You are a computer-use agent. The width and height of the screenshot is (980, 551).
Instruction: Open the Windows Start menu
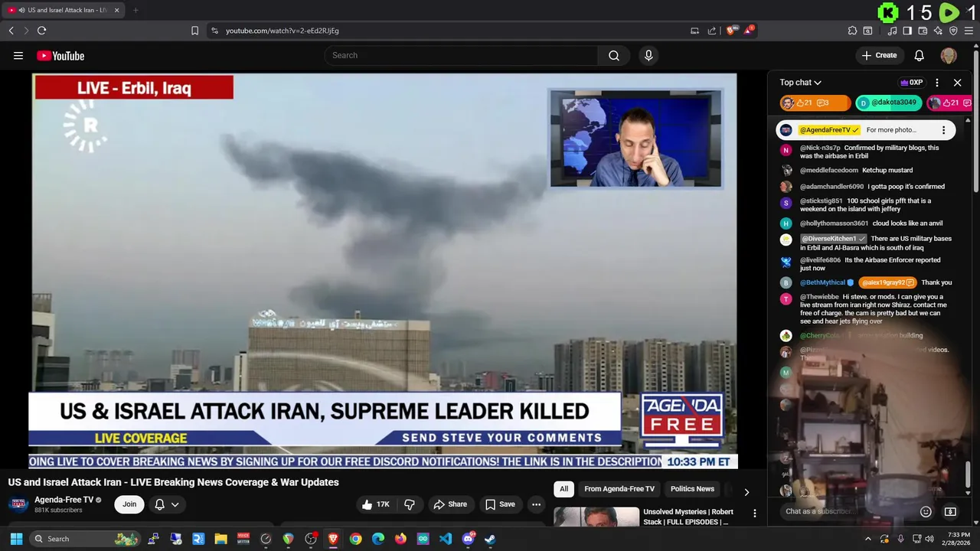(16, 539)
